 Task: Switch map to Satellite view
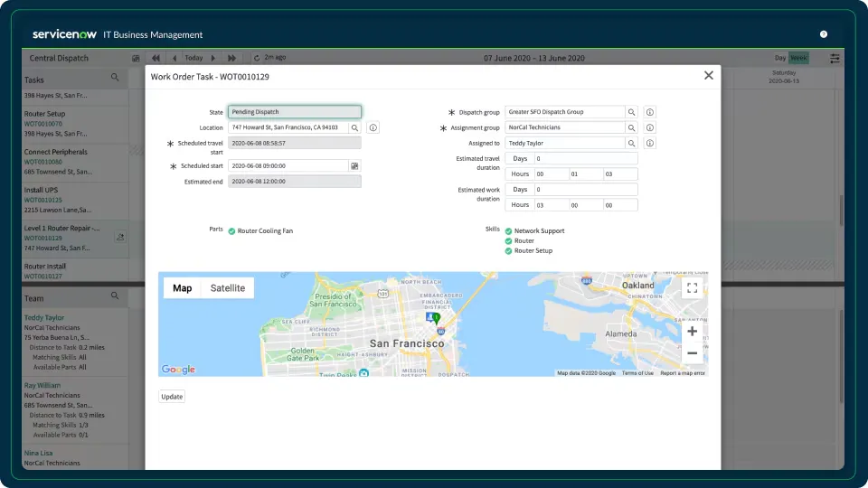click(228, 287)
